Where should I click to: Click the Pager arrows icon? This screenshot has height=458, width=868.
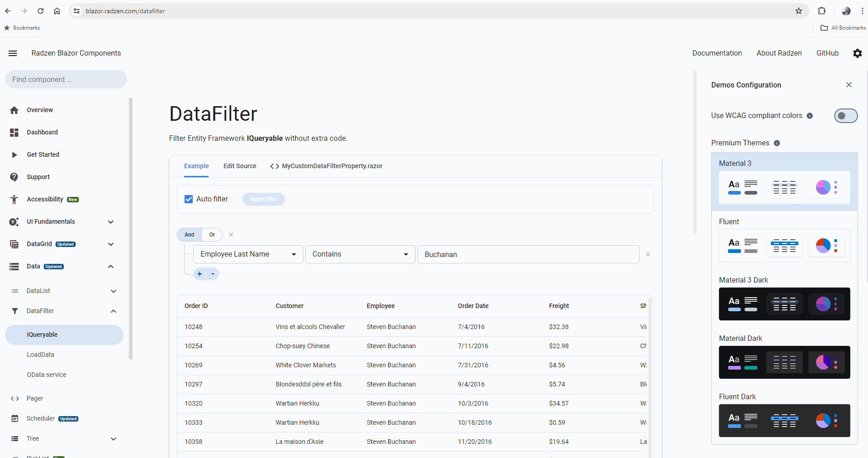coord(15,399)
